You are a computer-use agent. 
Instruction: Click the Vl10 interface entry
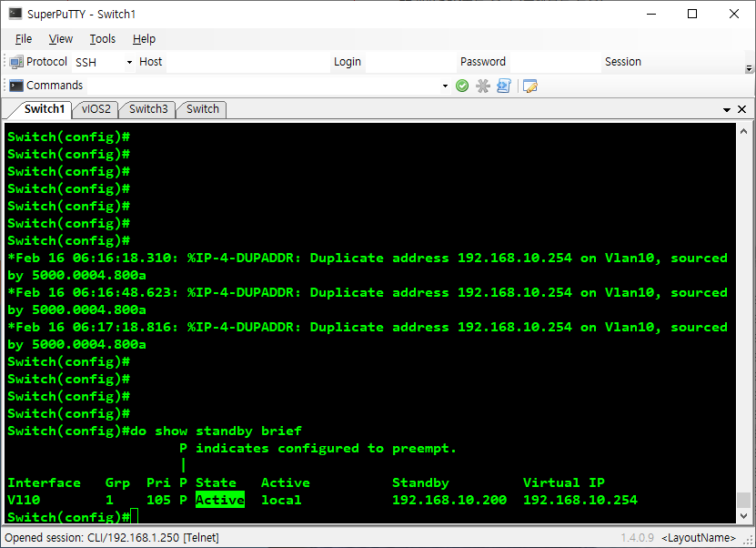(x=24, y=500)
